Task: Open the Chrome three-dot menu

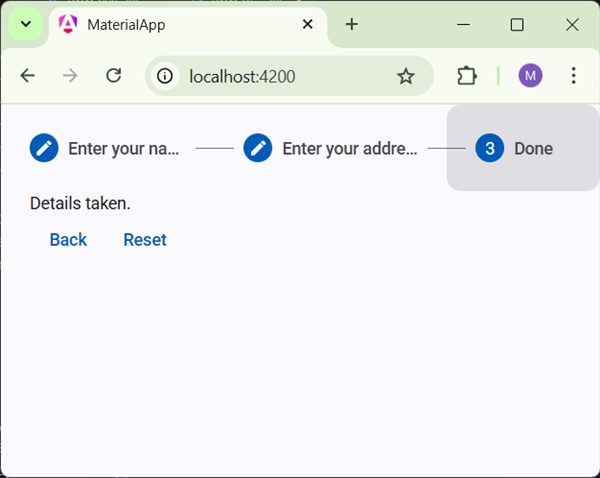Action: tap(573, 76)
